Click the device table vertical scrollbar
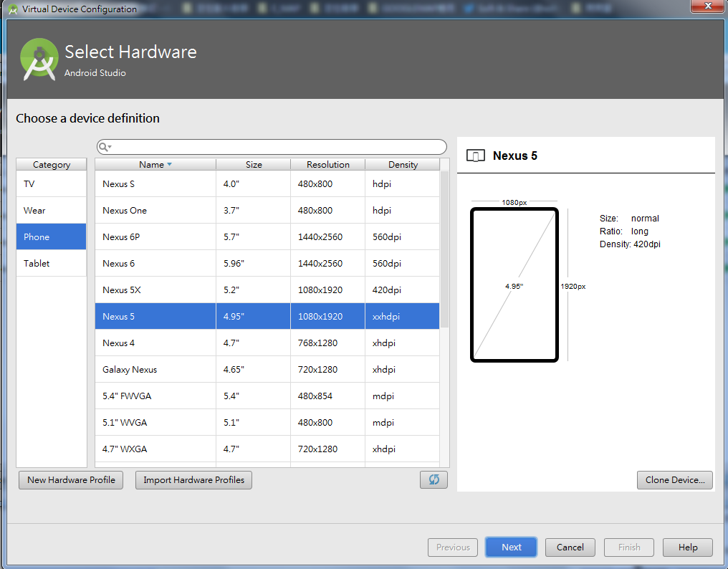 point(444,249)
